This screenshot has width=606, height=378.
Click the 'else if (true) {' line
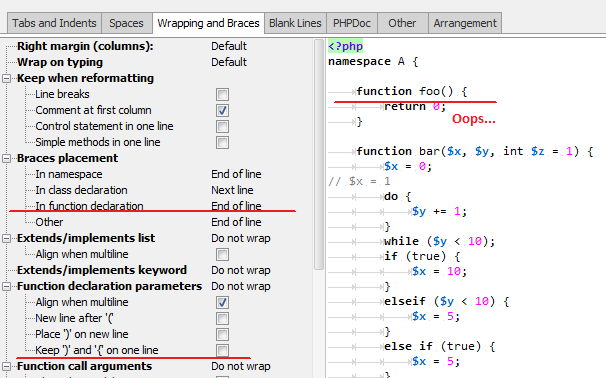(x=439, y=346)
